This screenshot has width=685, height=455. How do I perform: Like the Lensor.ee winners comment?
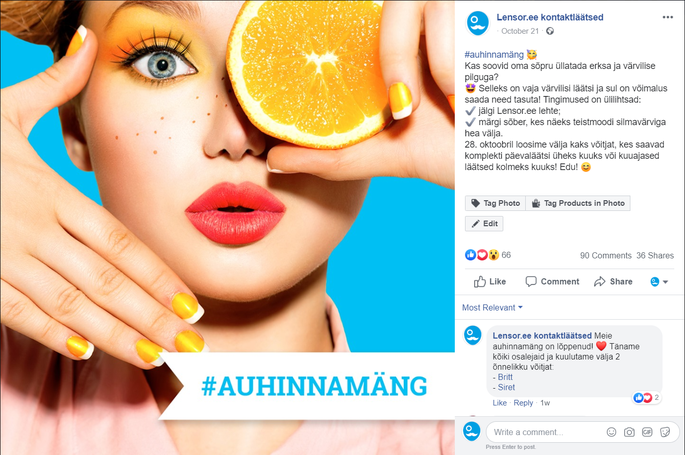[x=499, y=403]
